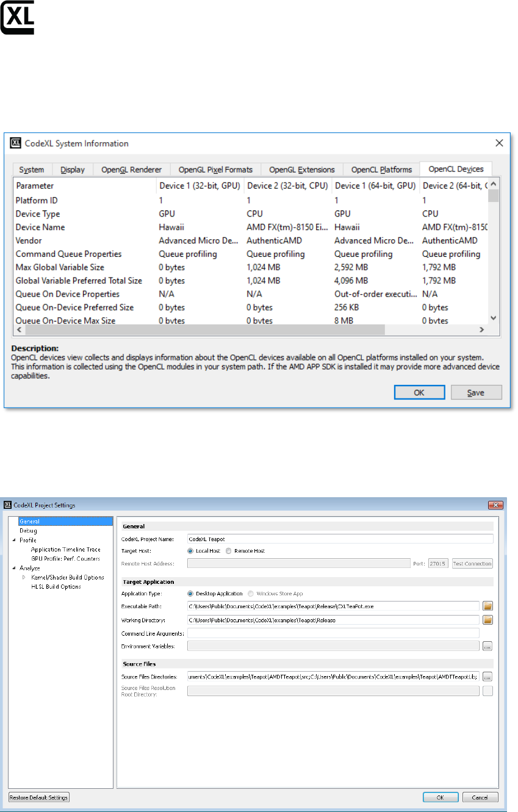
Task: Browse for Working Directory using folder icon
Action: (x=487, y=620)
